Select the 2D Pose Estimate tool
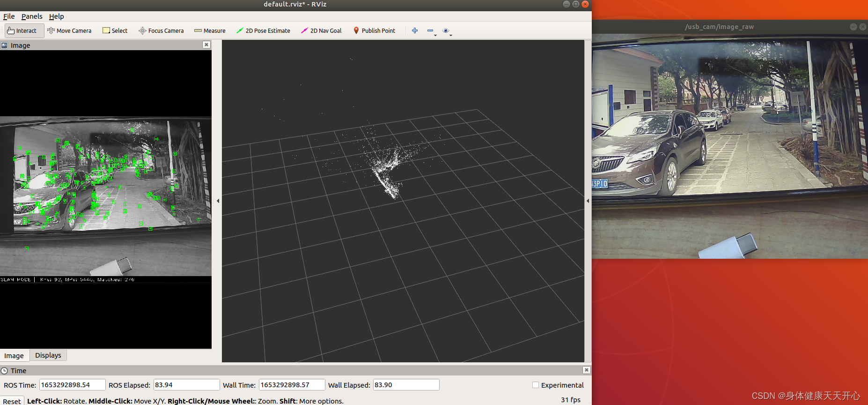The height and width of the screenshot is (405, 868). coord(263,31)
